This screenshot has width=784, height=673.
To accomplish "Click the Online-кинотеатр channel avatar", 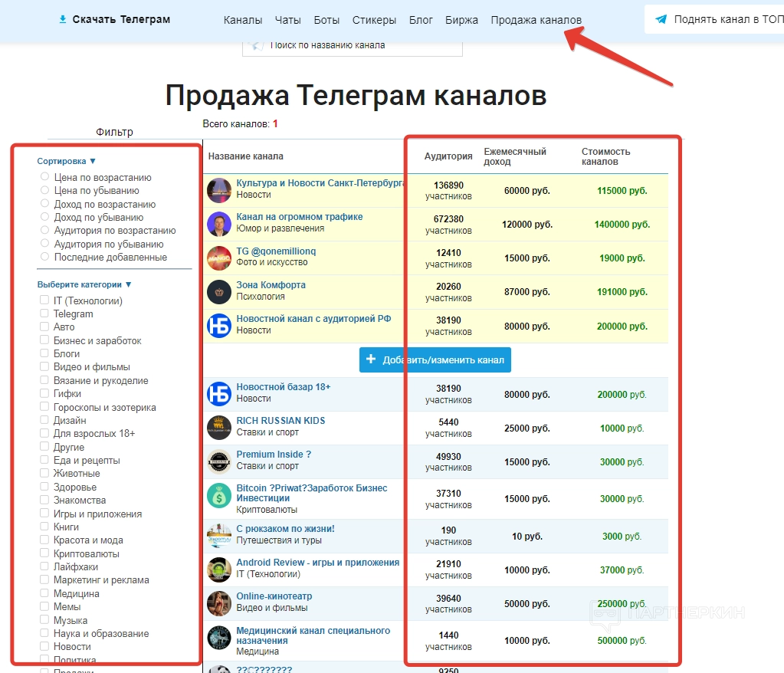I will 219,603.
